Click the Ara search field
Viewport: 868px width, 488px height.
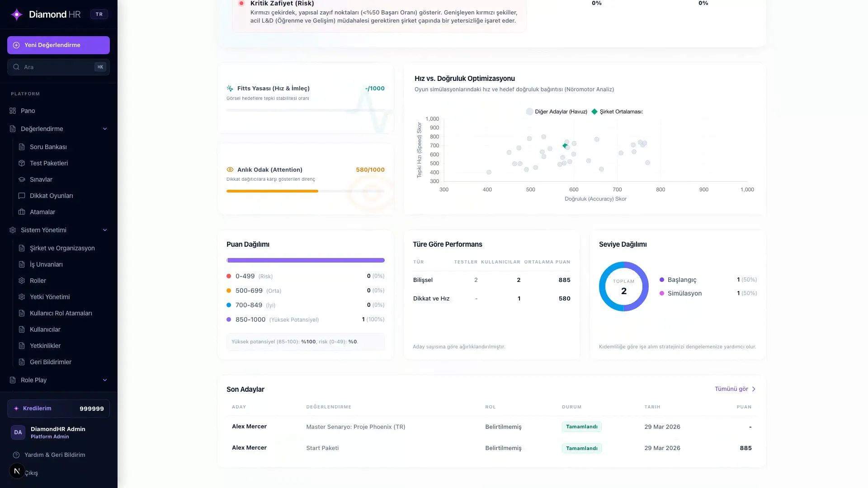(58, 67)
